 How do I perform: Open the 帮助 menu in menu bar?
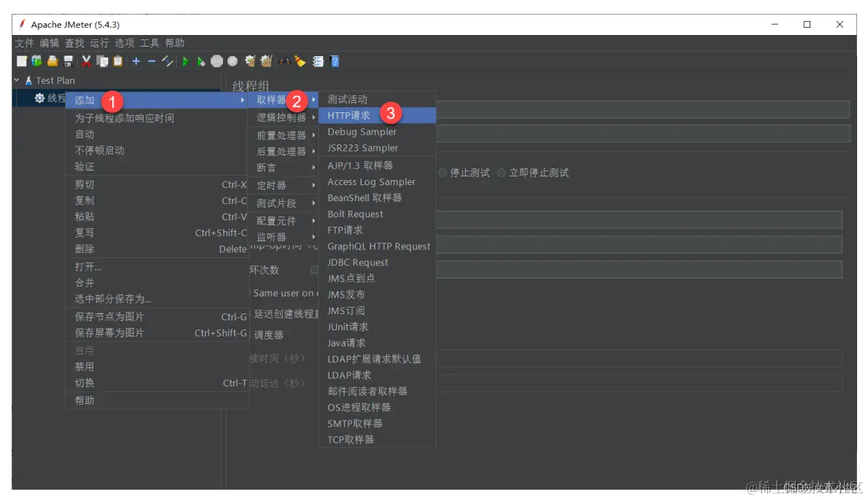point(174,43)
